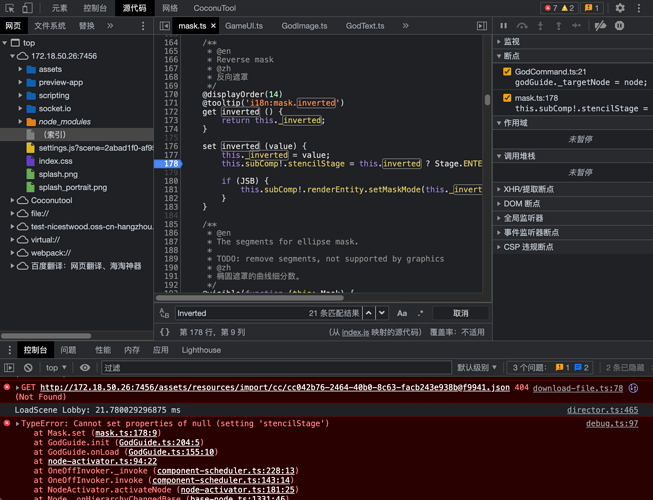The height and width of the screenshot is (500, 653).
Task: Toggle regular expression search
Action: point(420,313)
